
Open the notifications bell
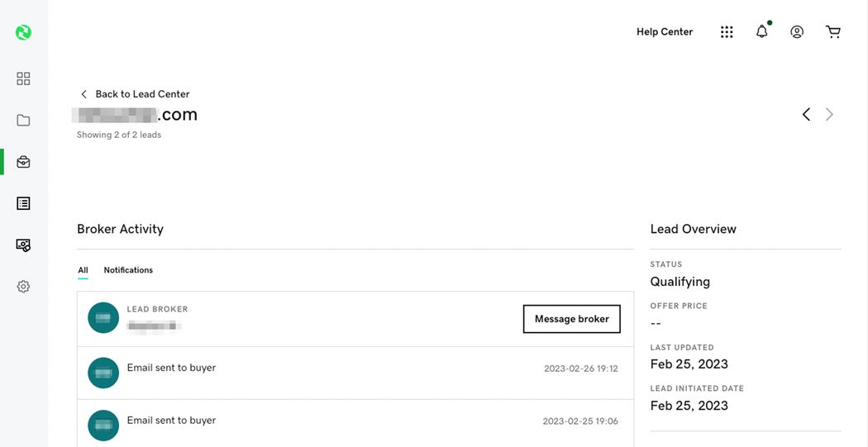(762, 32)
